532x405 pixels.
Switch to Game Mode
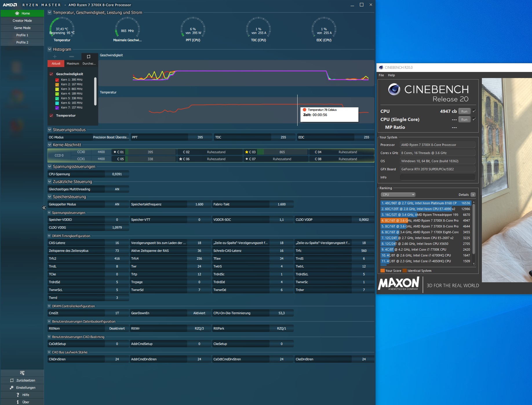[x=22, y=28]
